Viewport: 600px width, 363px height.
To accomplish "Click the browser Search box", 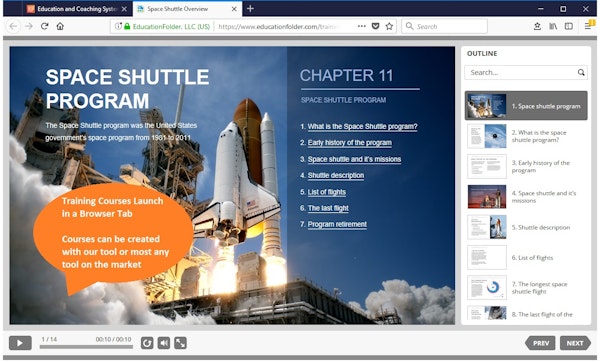I will tap(444, 26).
